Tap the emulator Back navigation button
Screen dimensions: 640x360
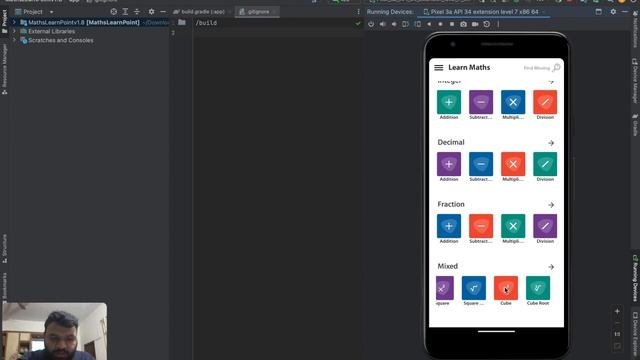[429, 24]
